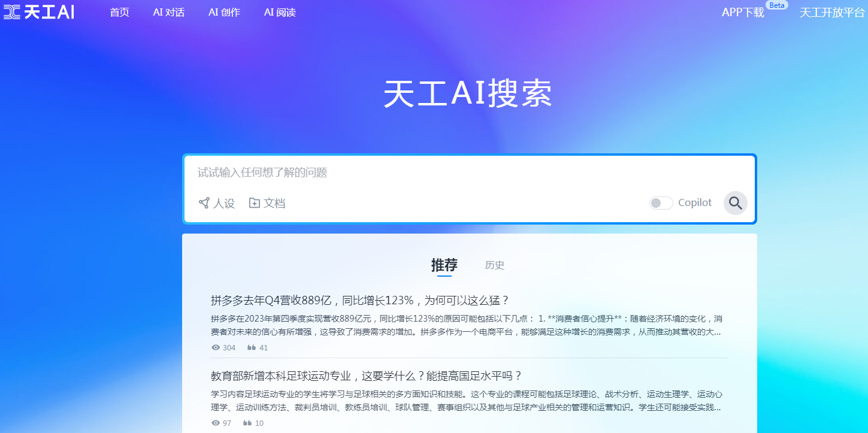Click the quote count 10
This screenshot has width=868, height=433.
(x=259, y=423)
